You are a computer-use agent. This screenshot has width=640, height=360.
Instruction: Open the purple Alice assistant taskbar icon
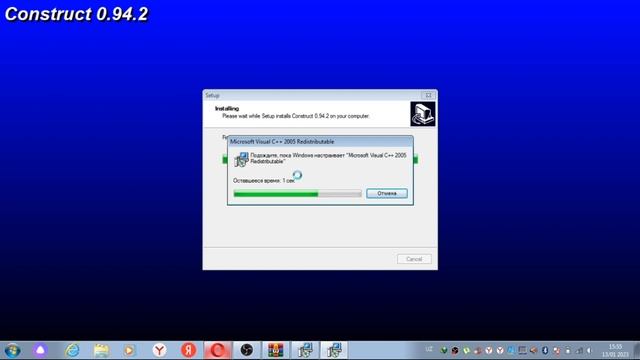tap(40, 350)
